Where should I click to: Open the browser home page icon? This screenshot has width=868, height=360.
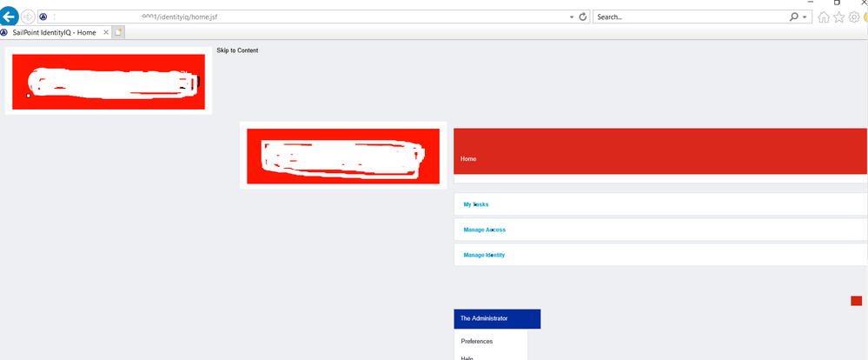pyautogui.click(x=824, y=17)
